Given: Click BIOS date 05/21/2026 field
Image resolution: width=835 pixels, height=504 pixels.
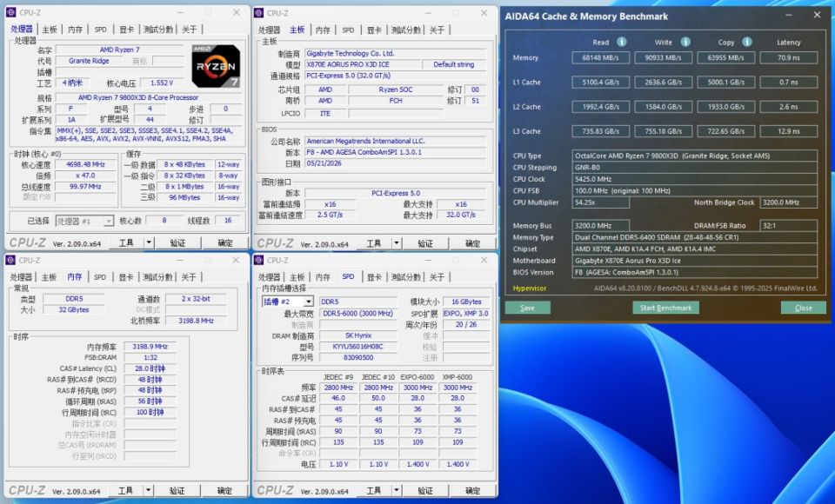Looking at the screenshot, I should (x=395, y=163).
